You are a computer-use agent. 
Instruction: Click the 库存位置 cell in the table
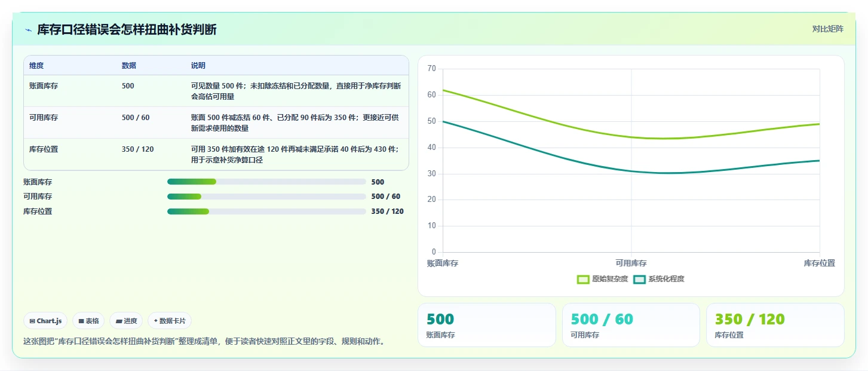coord(44,149)
